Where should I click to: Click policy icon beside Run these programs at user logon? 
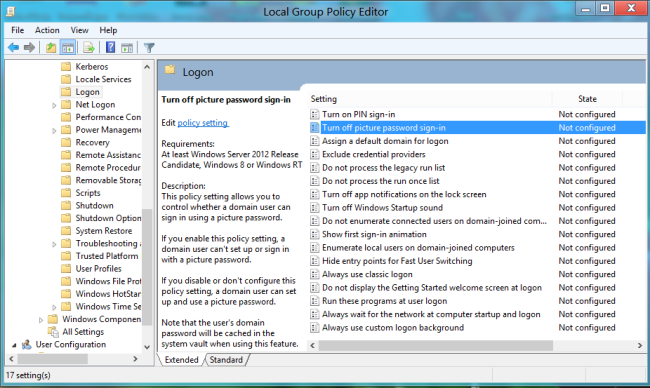tap(315, 301)
